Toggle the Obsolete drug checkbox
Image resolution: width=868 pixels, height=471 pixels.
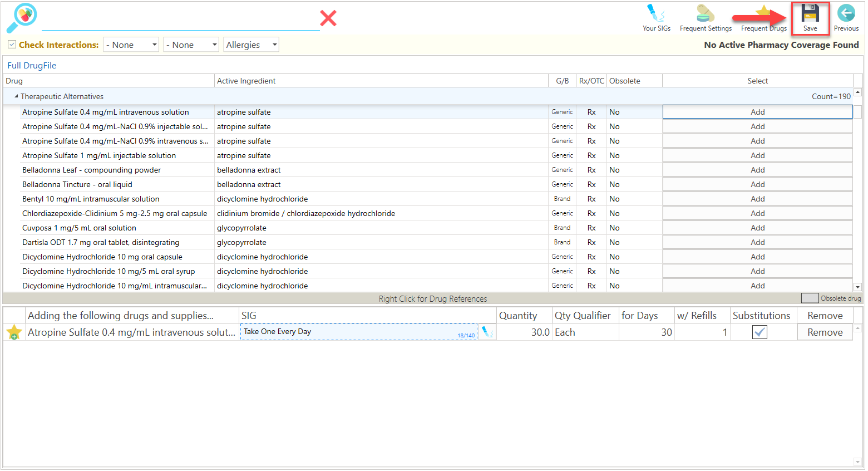click(x=810, y=298)
